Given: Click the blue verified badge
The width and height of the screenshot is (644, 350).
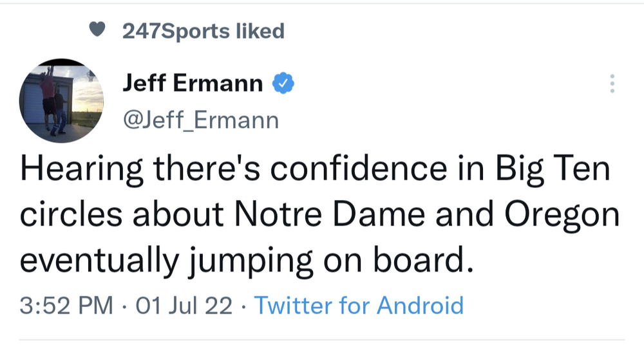Looking at the screenshot, I should pyautogui.click(x=283, y=83).
